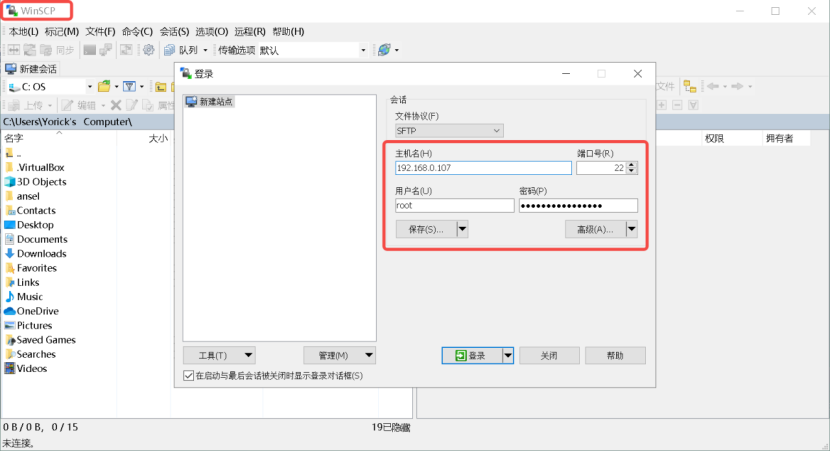This screenshot has height=451, width=830.
Task: Select the OneDrive folder in local list
Action: pyautogui.click(x=31, y=311)
